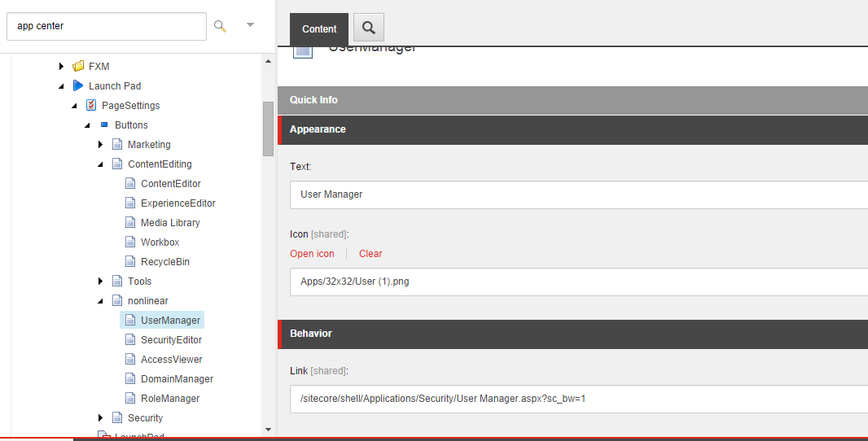Click the FXM folder icon
Image resolution: width=868 pixels, height=441 pixels.
click(x=78, y=67)
